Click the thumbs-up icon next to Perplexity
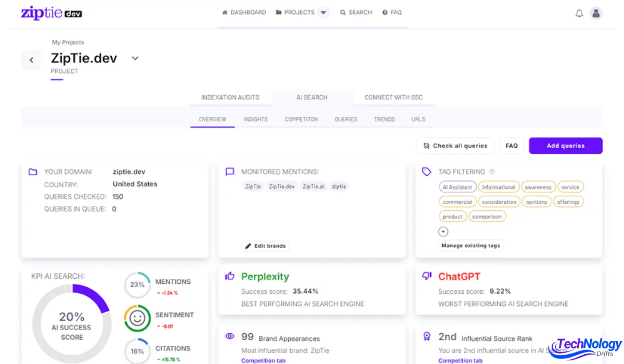The width and height of the screenshot is (624, 364). [x=229, y=276]
